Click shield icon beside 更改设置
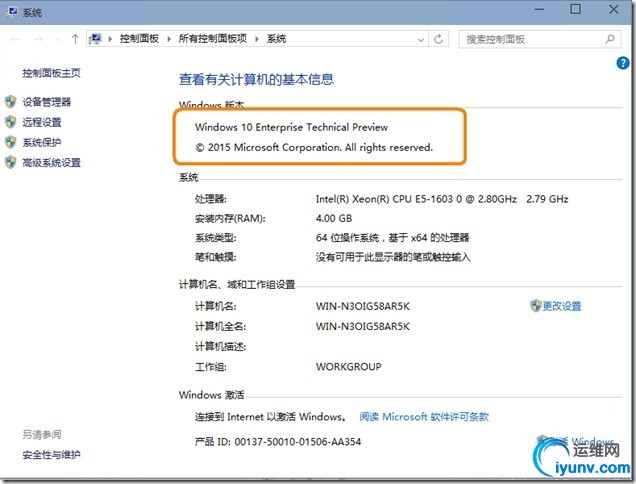 coord(535,305)
